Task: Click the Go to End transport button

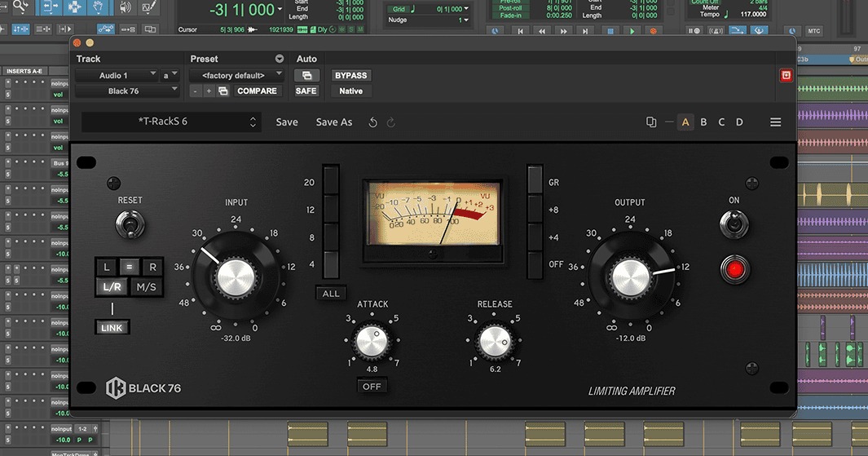Action: [x=585, y=32]
